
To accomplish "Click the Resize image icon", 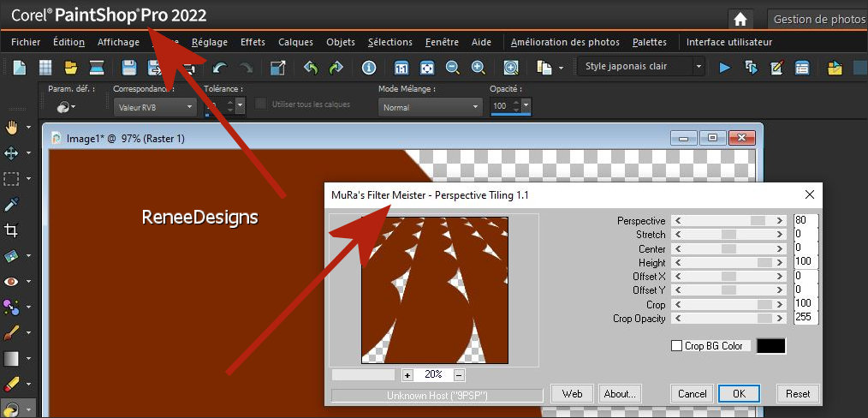I will tap(277, 68).
